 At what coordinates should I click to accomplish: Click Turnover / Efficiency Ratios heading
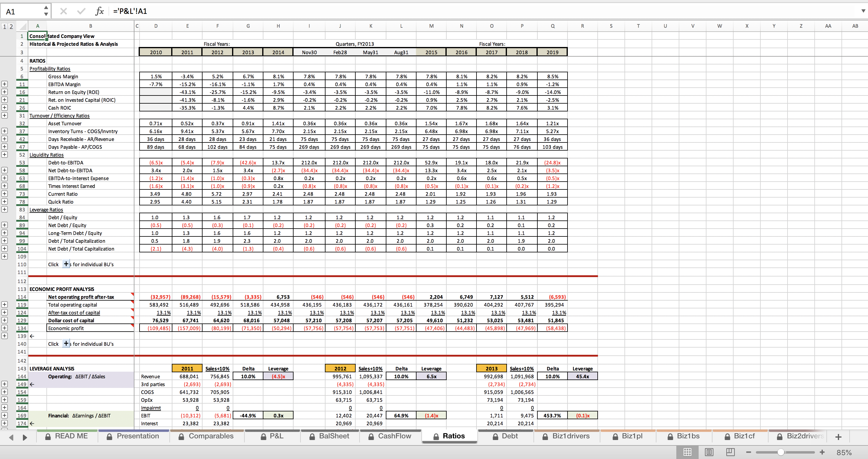tap(59, 116)
